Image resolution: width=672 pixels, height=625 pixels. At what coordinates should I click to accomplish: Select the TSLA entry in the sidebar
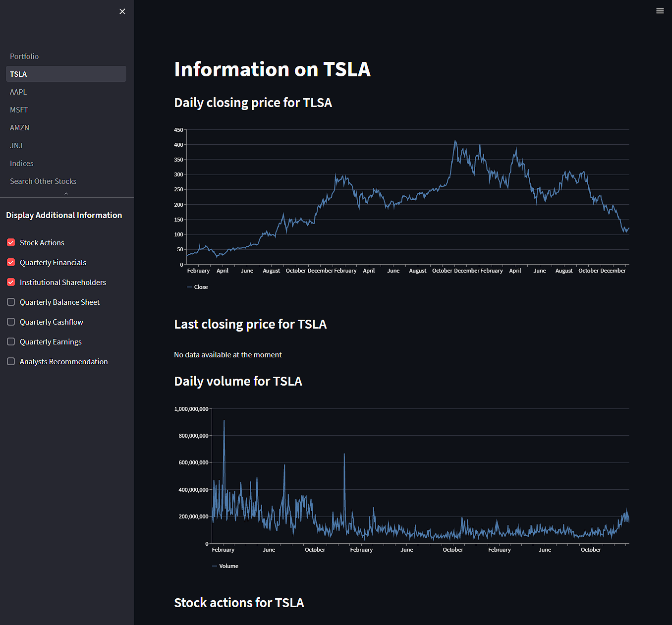tap(66, 74)
